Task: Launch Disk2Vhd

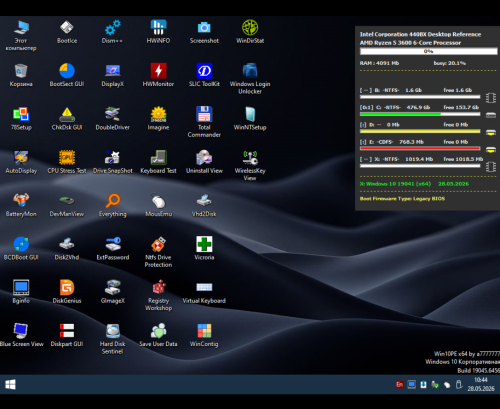Action: pyautogui.click(x=67, y=249)
